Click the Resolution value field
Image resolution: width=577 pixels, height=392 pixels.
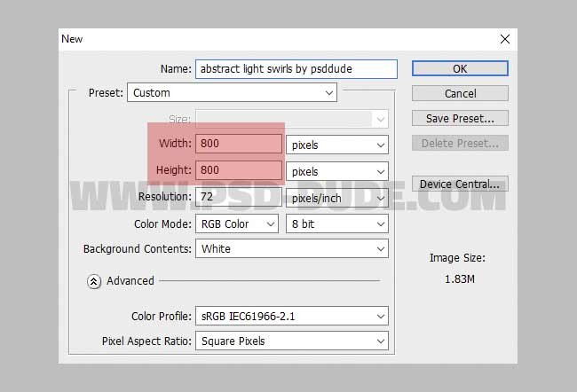pyautogui.click(x=240, y=197)
